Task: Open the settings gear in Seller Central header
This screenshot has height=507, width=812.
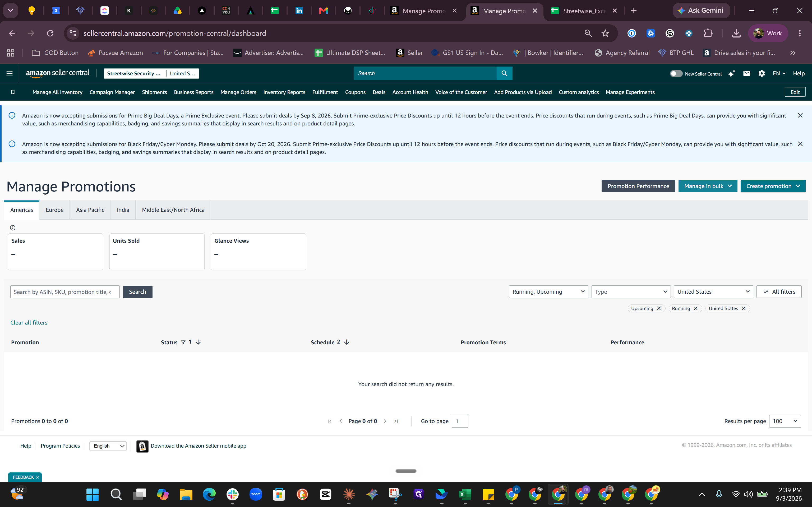Action: [x=762, y=73]
